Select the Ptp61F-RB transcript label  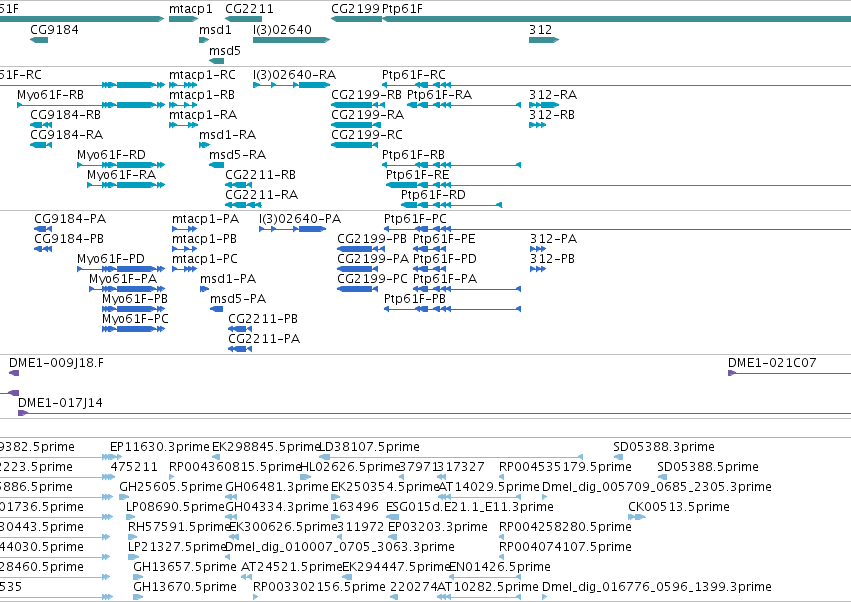(x=414, y=155)
